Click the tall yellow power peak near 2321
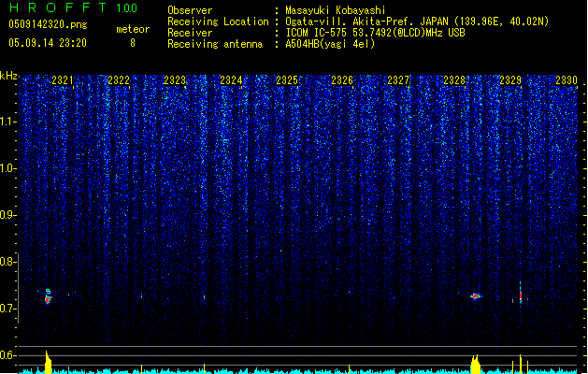 pyautogui.click(x=48, y=362)
